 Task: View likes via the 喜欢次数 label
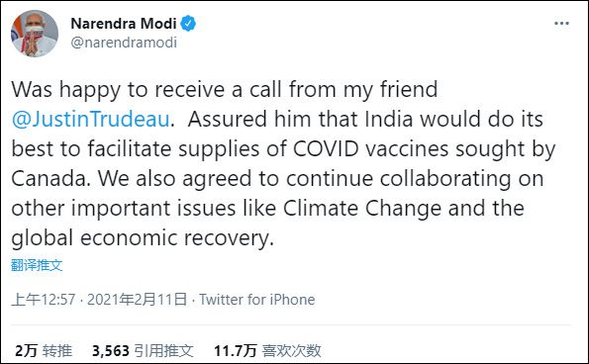pyautogui.click(x=291, y=351)
